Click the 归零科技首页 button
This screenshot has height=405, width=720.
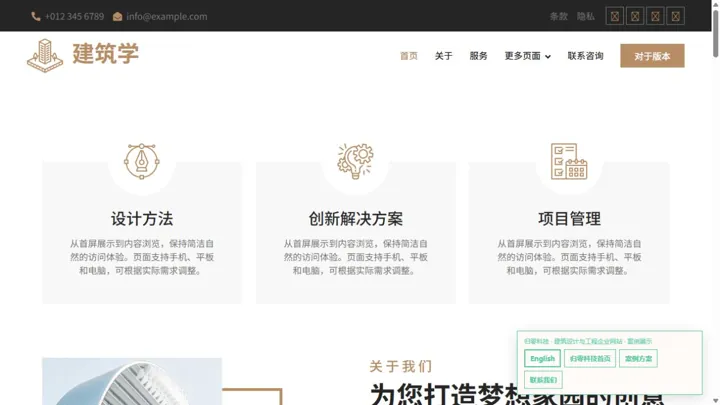pyautogui.click(x=590, y=359)
